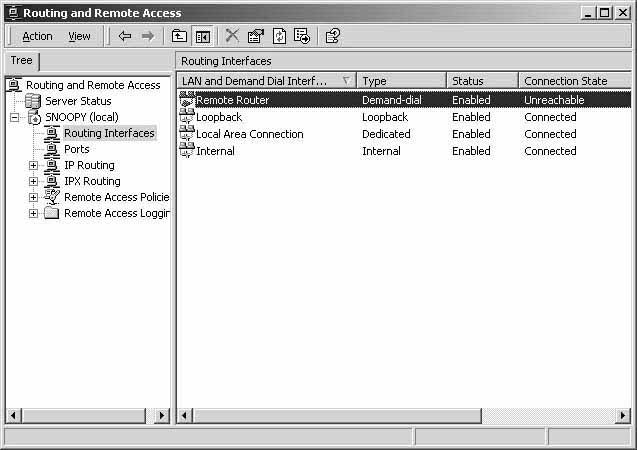Toggle Show/Hide Console Tree button
Viewport: 637px width, 450px height.
point(202,36)
